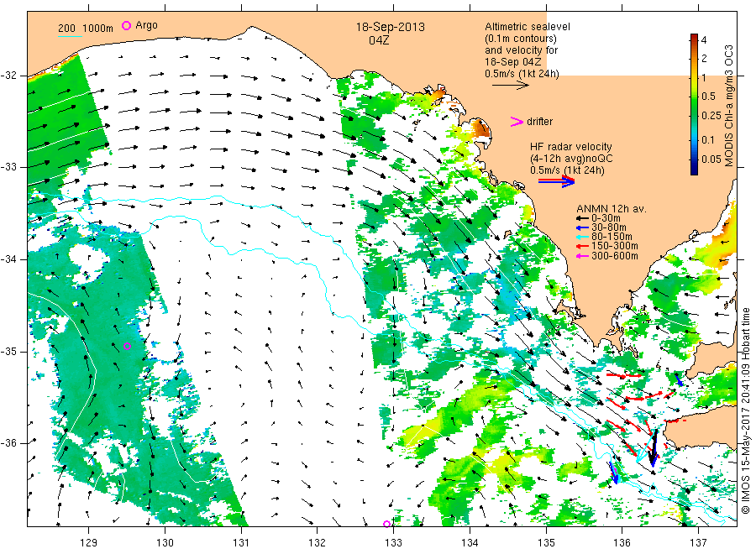Click the 131 longitude tick label
This screenshot has height=554, width=756.
point(241,543)
